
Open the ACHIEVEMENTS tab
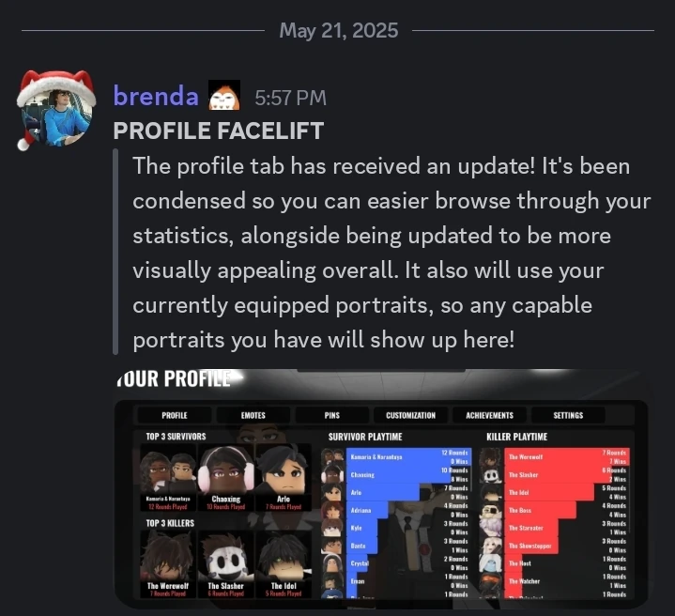tap(489, 415)
